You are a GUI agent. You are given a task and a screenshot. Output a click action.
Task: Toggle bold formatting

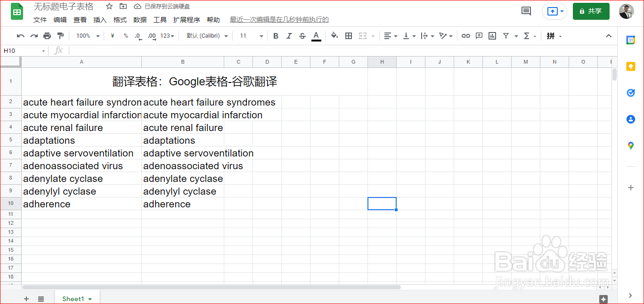click(x=276, y=36)
